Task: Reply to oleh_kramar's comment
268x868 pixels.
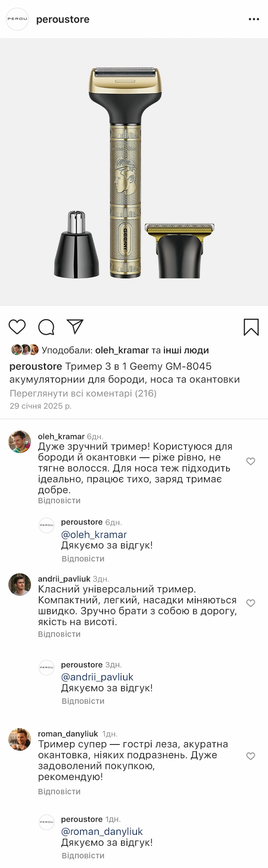Action: pyautogui.click(x=59, y=500)
